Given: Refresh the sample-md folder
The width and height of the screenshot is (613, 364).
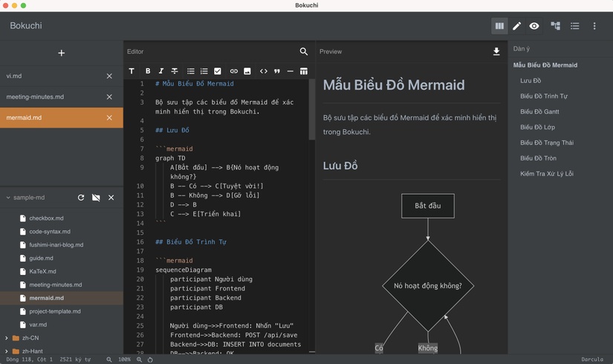Looking at the screenshot, I should point(81,198).
